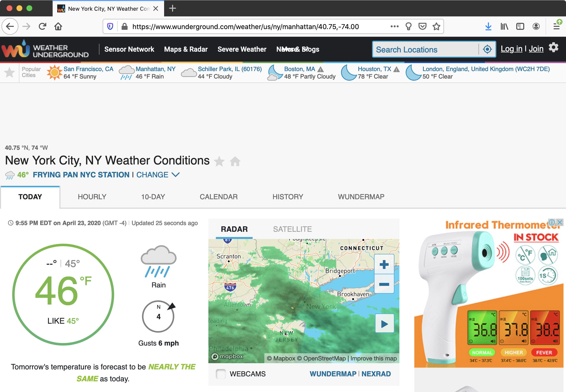The image size is (566, 392).
Task: Zoom in on the radar map
Action: click(384, 264)
